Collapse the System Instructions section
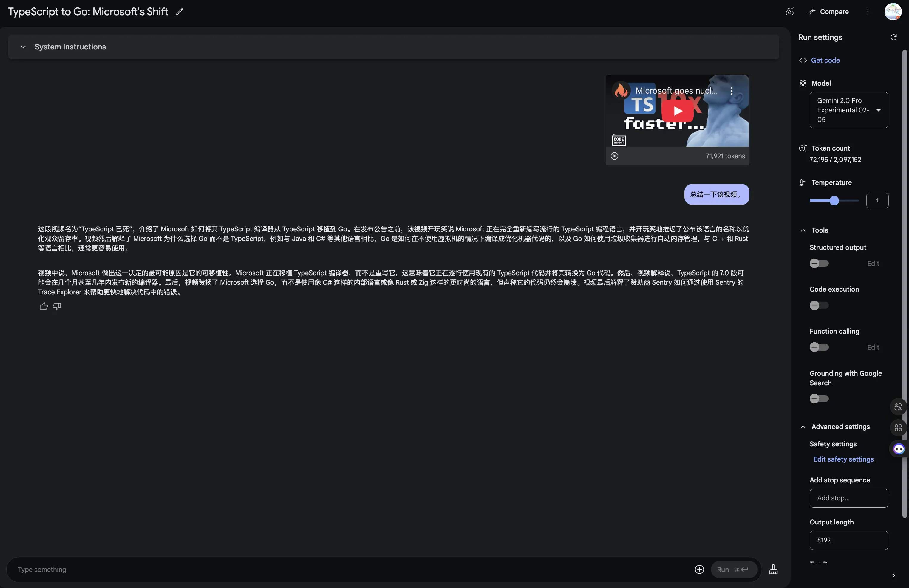Viewport: 909px width, 588px height. tap(23, 47)
